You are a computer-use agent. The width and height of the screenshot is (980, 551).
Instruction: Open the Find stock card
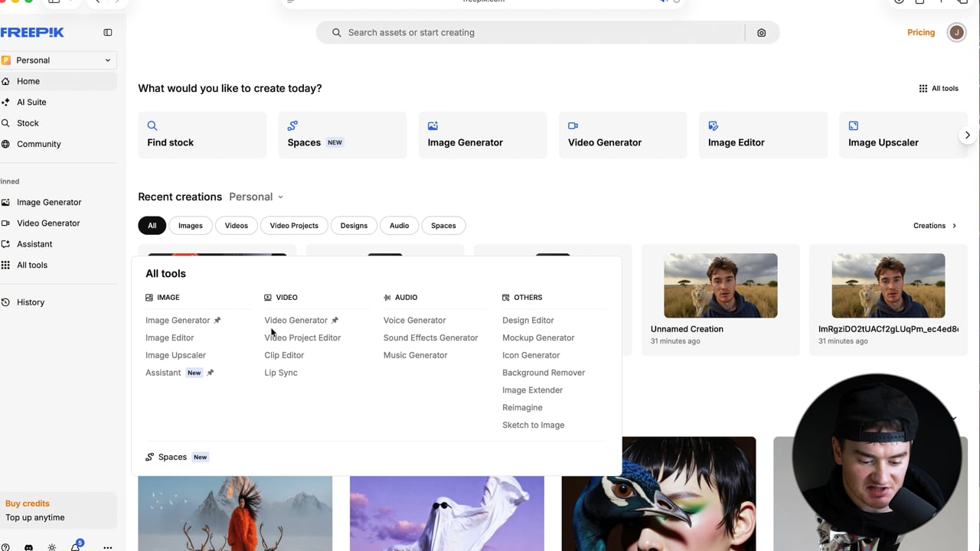(202, 135)
